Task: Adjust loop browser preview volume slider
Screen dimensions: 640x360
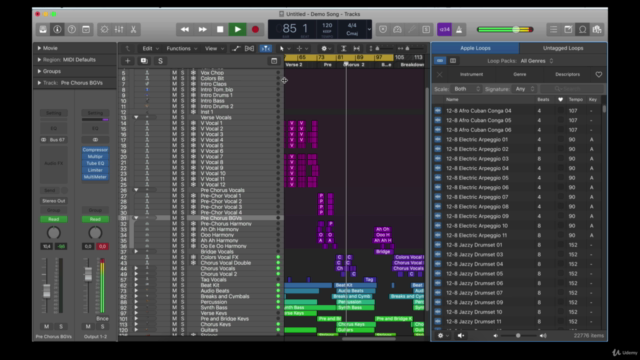Action: [x=518, y=336]
